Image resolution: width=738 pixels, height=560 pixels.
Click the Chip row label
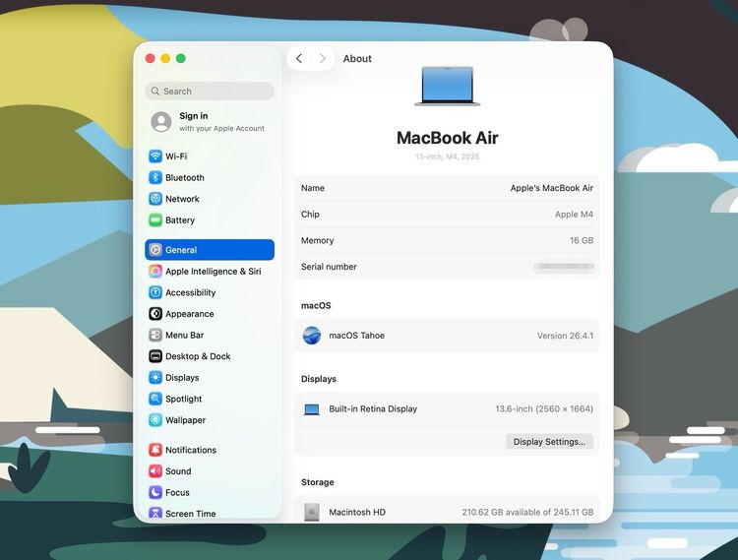click(x=310, y=215)
